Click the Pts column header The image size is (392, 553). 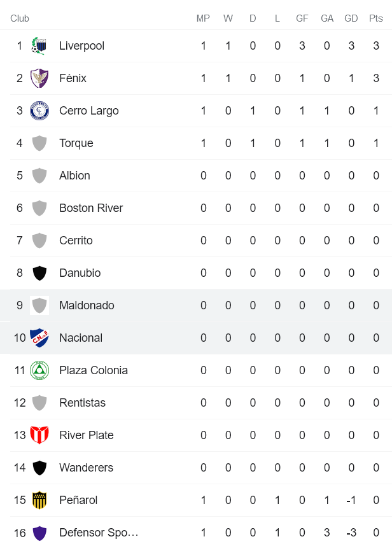coord(376,18)
